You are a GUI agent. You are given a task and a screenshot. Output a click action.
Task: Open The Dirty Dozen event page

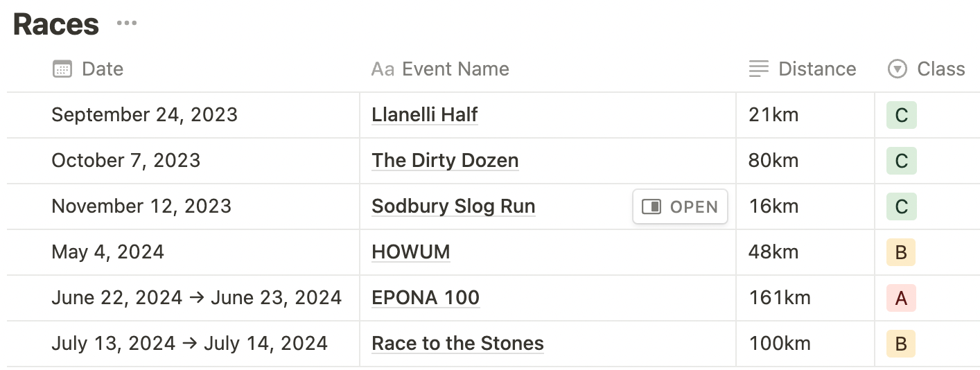pos(445,161)
